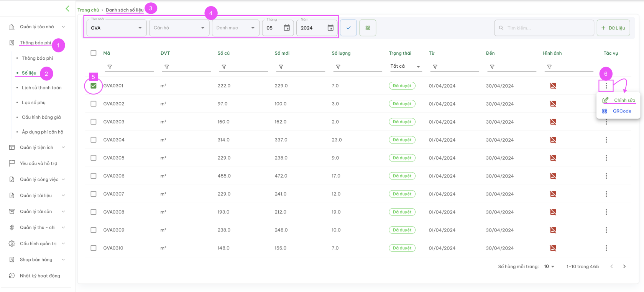
Task: Click filter icon under Số cũ column
Action: tap(224, 67)
